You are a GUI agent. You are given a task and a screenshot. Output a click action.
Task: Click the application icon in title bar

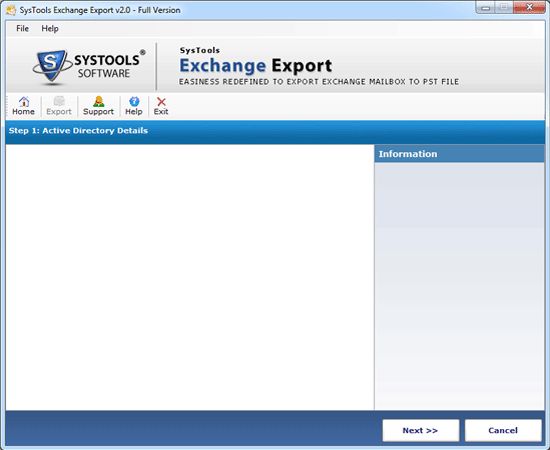(x=11, y=10)
